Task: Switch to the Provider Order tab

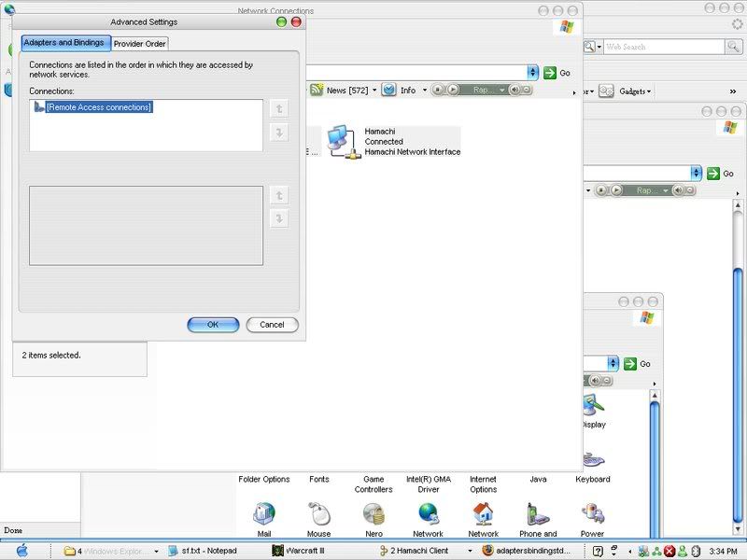Action: (x=140, y=44)
